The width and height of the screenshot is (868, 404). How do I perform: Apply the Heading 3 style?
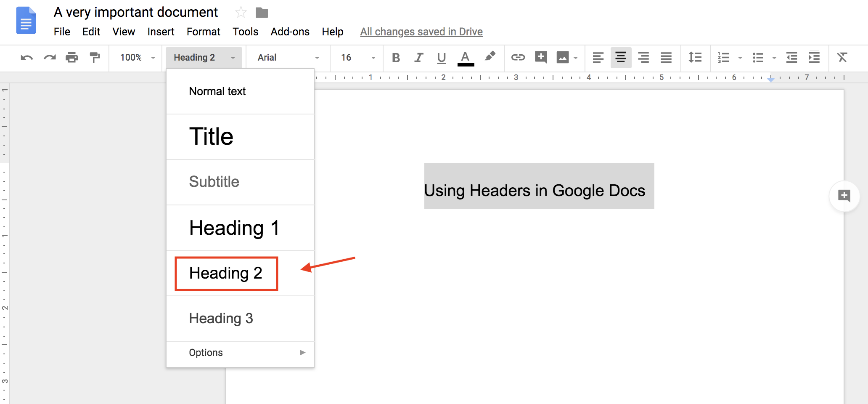(x=240, y=319)
